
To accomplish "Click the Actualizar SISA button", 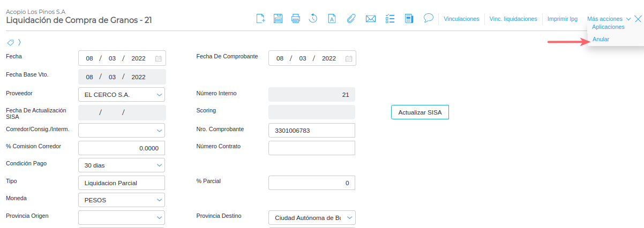I will (x=420, y=112).
